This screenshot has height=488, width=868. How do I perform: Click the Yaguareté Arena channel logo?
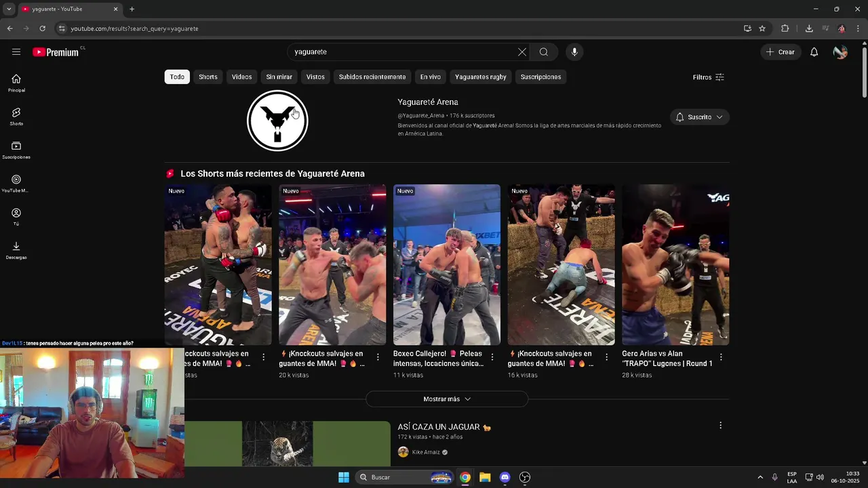tap(277, 121)
